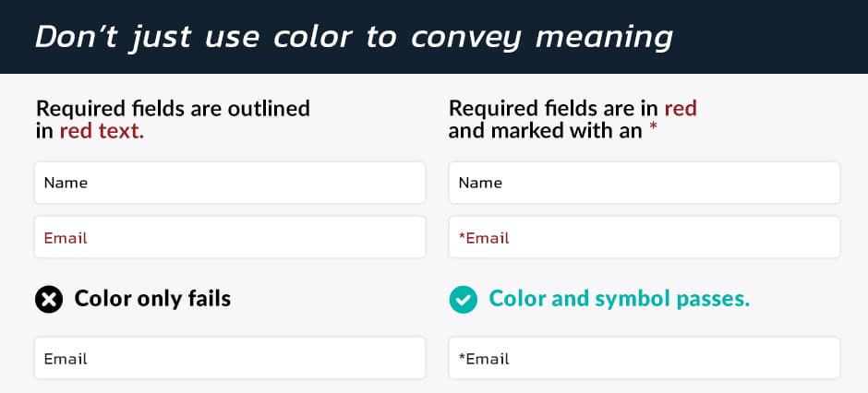Focus the red *Email required field
Screen dimensions: 868x393
point(645,237)
